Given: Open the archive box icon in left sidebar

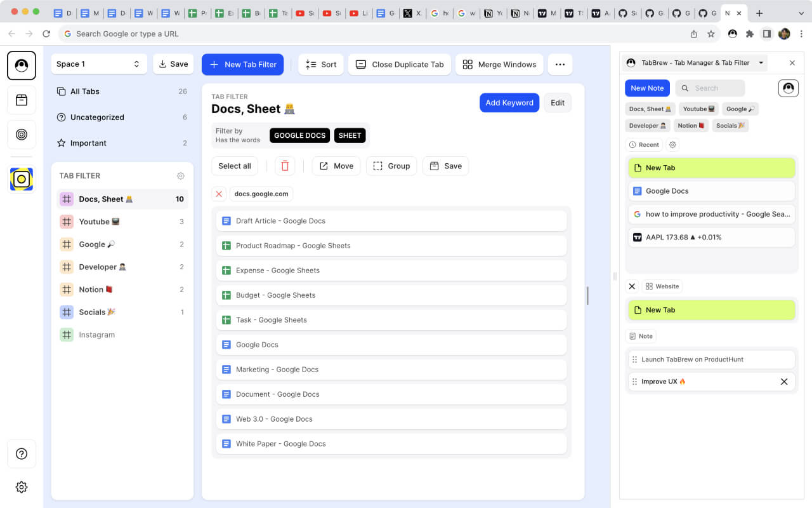Looking at the screenshot, I should [x=21, y=100].
